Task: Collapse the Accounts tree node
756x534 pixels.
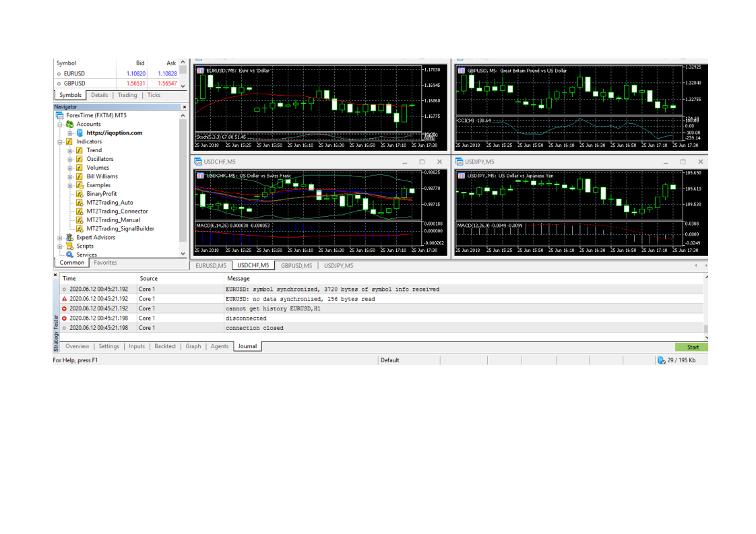Action: tap(60, 125)
